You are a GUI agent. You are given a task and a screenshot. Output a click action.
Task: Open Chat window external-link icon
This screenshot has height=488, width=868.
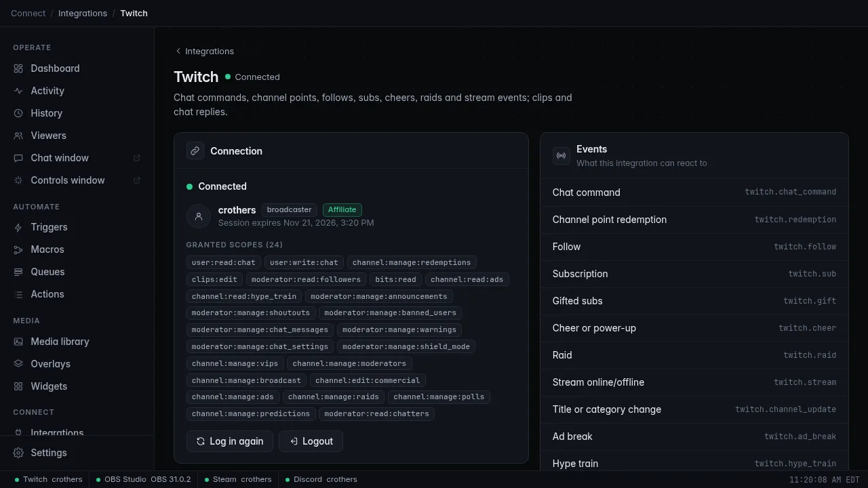(x=137, y=158)
